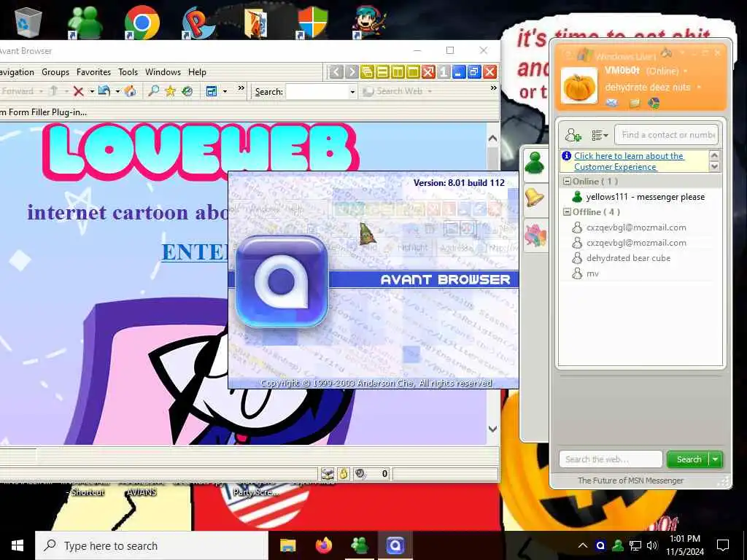Click the page scrollbar up arrow in Avant
The width and height of the screenshot is (747, 560).
492,139
